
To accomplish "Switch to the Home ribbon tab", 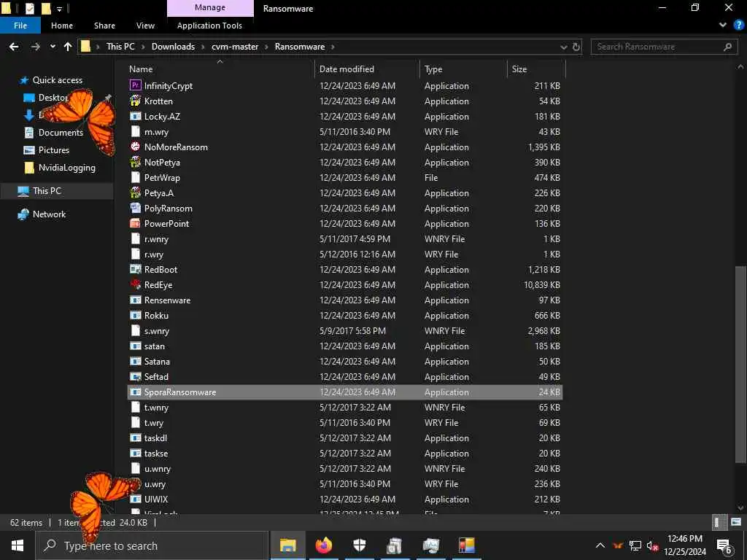I will (x=62, y=26).
